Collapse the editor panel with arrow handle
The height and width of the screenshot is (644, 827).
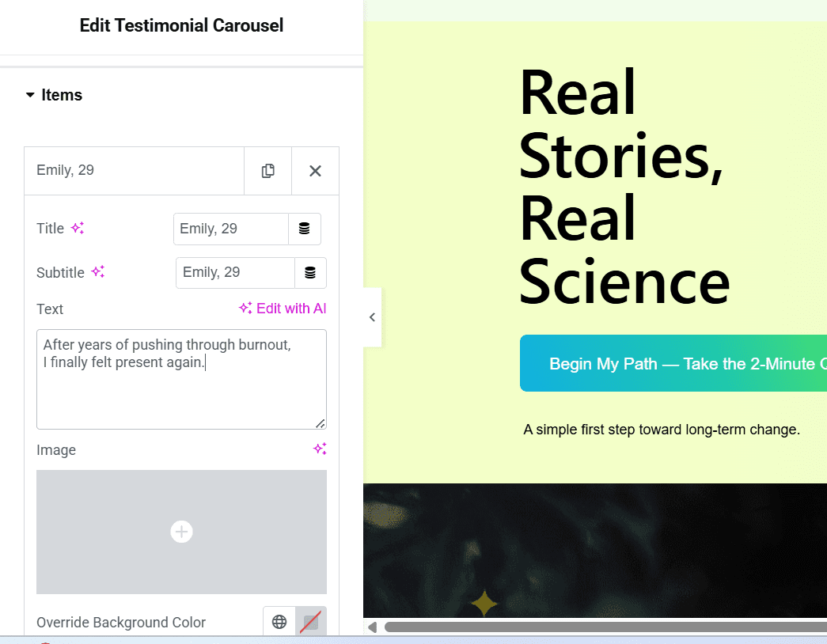pos(372,317)
